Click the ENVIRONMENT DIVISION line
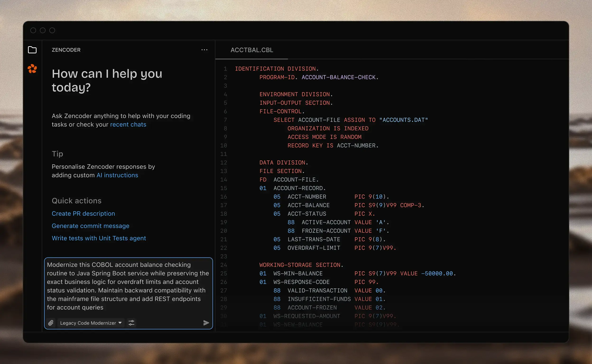This screenshot has height=364, width=592. click(296, 94)
